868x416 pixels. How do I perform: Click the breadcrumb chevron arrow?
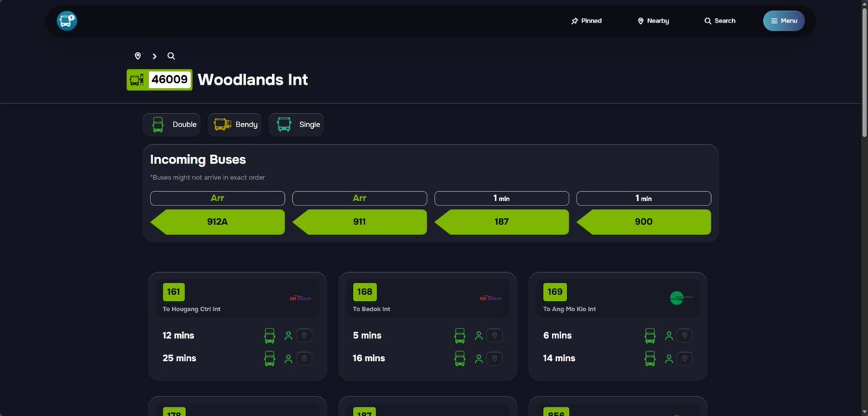(x=154, y=56)
